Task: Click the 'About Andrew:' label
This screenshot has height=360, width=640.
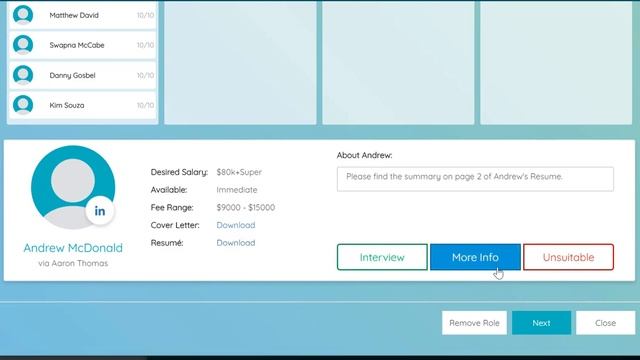Action: point(364,155)
